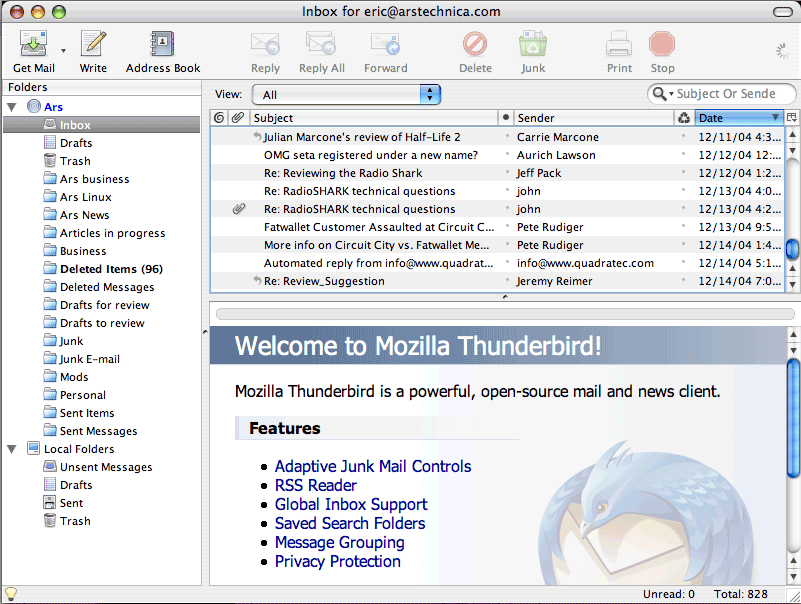Open message "Re: Reviewing the Radio Shark"

[x=343, y=173]
